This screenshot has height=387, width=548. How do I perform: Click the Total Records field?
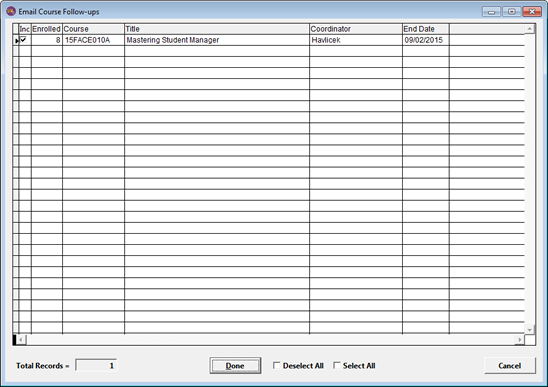coord(96,366)
